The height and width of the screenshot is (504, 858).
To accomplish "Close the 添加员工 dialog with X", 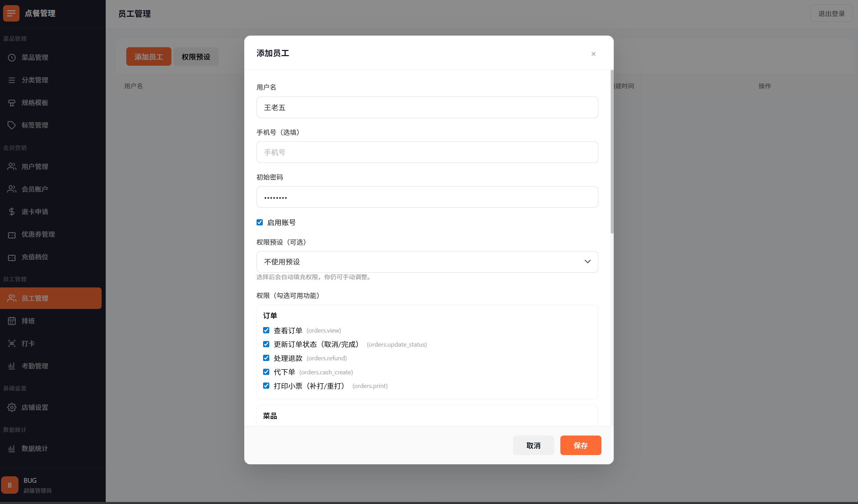I will click(593, 54).
